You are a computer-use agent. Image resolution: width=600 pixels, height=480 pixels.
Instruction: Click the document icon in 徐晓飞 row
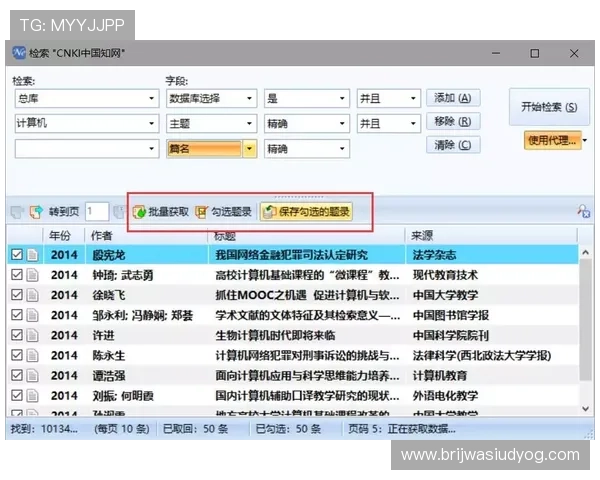click(33, 295)
